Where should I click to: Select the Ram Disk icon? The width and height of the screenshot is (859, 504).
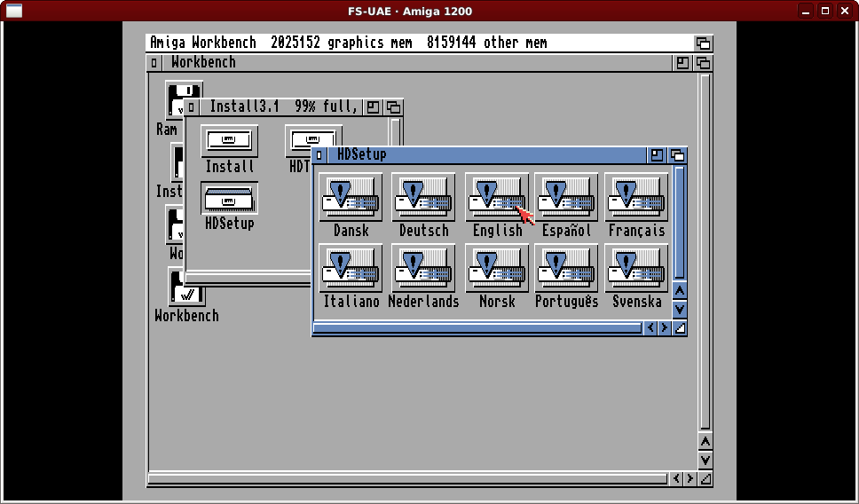tap(174, 98)
